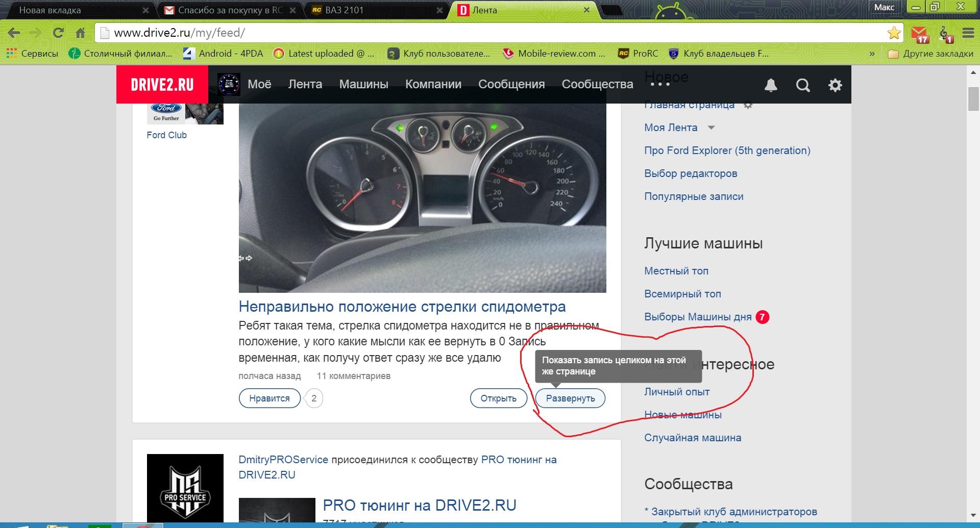Image resolution: width=980 pixels, height=528 pixels.
Task: Open the Столичный филиал bookmark
Action: point(121,54)
